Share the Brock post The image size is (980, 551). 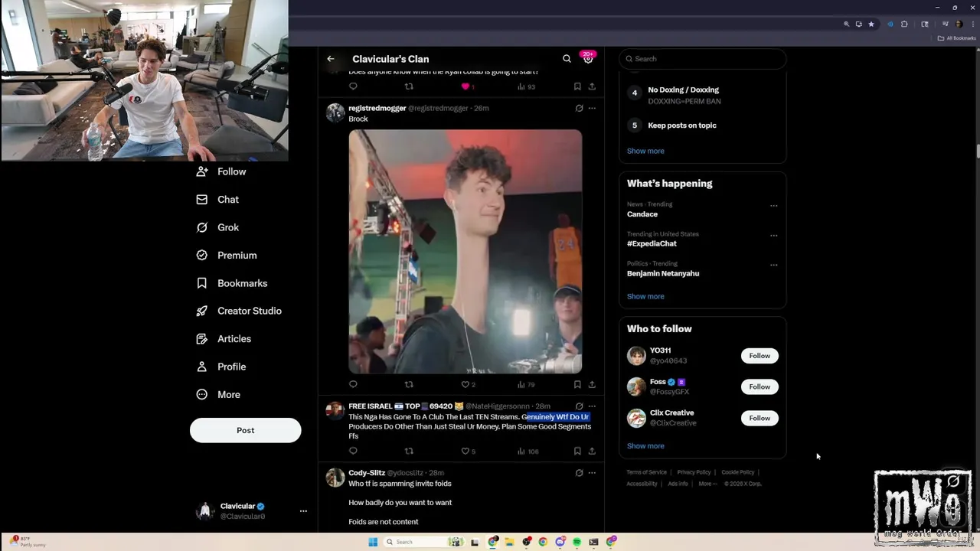pos(592,384)
